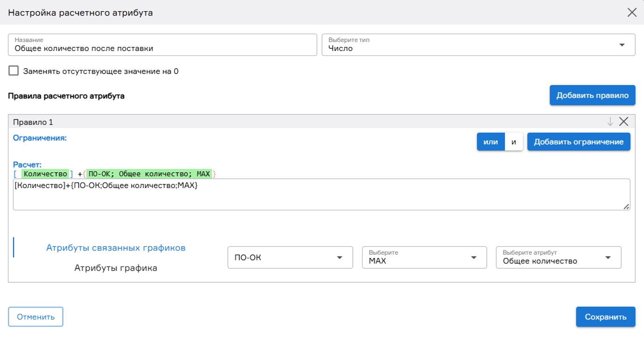The height and width of the screenshot is (342, 644).
Task: Remove Правило 1 via its X icon
Action: coord(624,121)
